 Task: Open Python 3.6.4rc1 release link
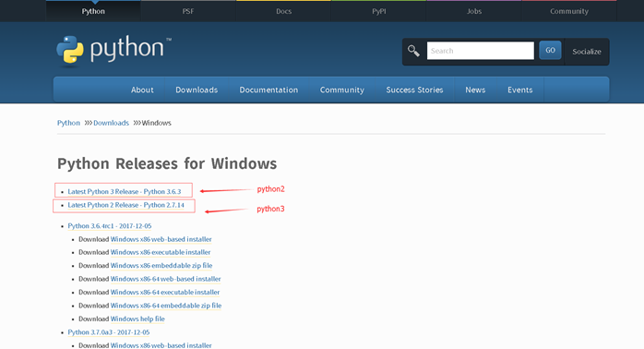(x=110, y=225)
